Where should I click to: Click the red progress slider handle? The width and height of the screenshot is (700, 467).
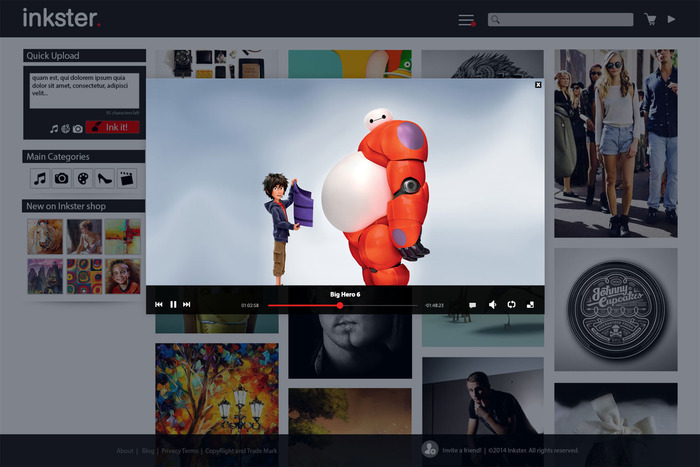[340, 305]
